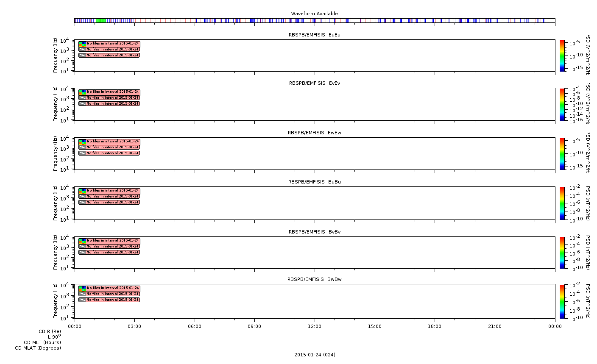
Task: Click the RBSPB/EMFISIS EwEw panel title
Action: tap(315, 133)
